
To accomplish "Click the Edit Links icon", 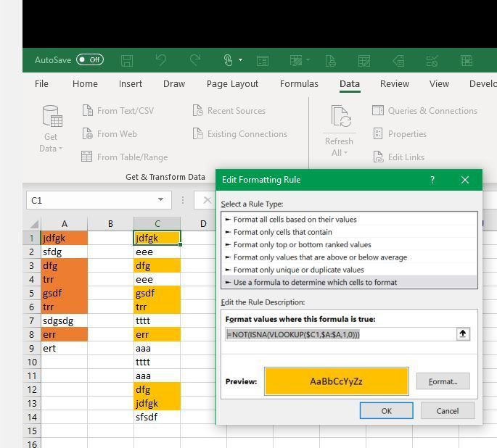I will [x=378, y=157].
